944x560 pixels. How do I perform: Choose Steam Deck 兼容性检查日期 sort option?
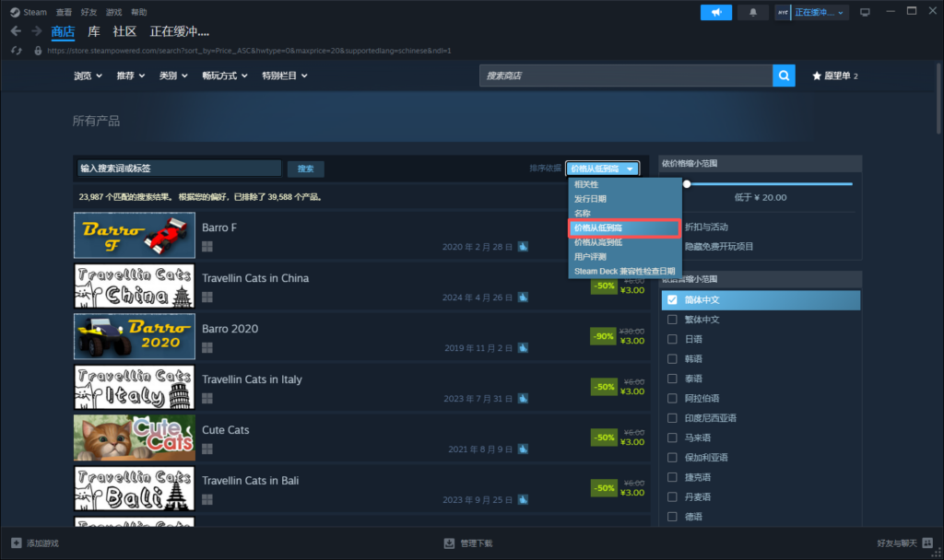[x=625, y=272]
